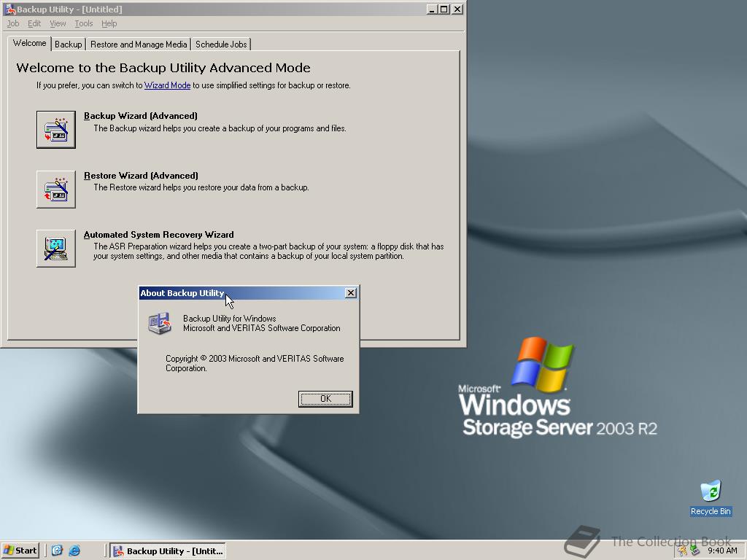The width and height of the screenshot is (747, 560).
Task: Click the Backup Utility icon in About dialog
Action: coord(160,323)
